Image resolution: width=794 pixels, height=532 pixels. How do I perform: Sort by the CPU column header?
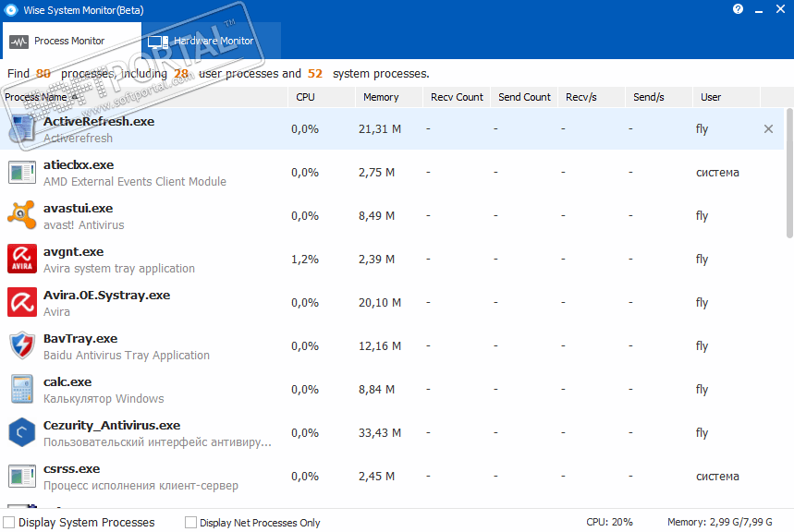(x=322, y=97)
